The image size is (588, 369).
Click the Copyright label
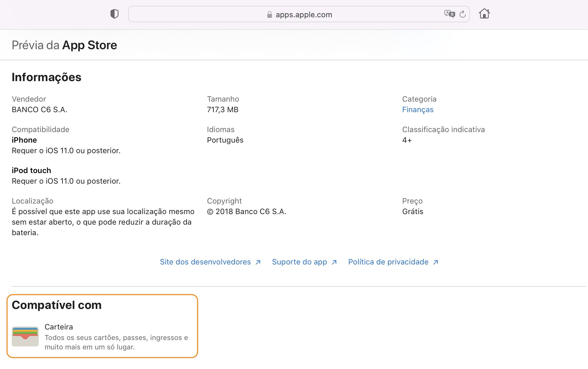click(x=225, y=201)
